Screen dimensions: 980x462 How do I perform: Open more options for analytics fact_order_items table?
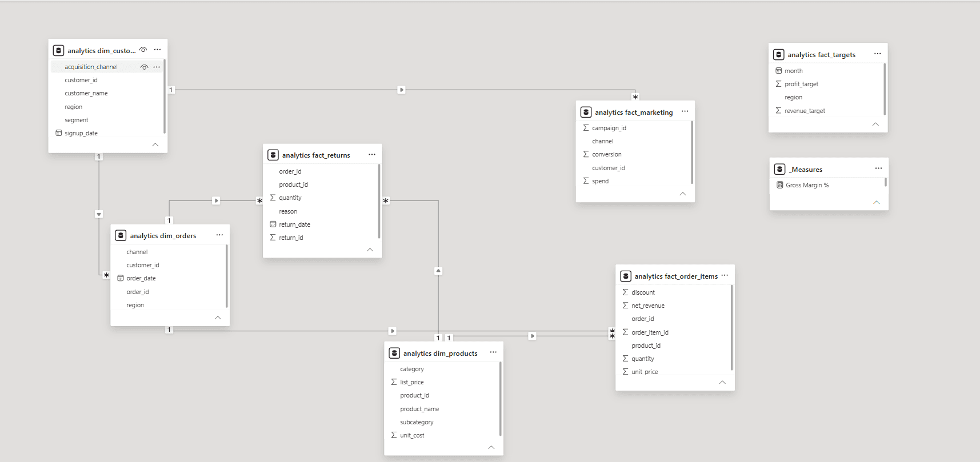tap(725, 275)
